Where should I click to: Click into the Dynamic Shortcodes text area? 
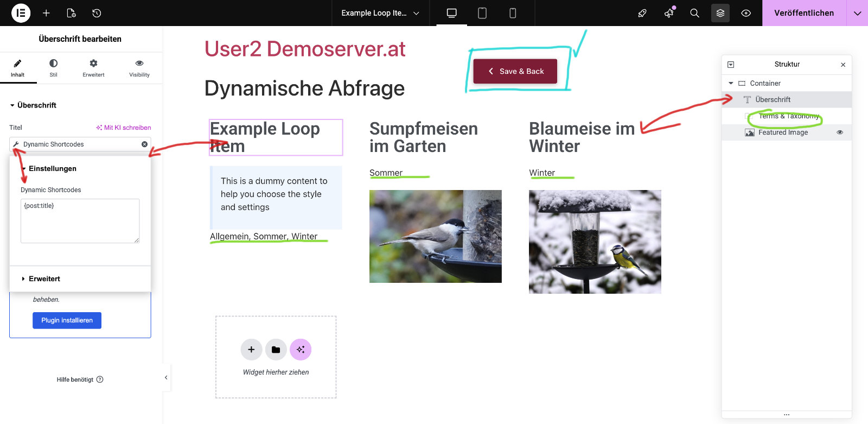pyautogui.click(x=80, y=221)
